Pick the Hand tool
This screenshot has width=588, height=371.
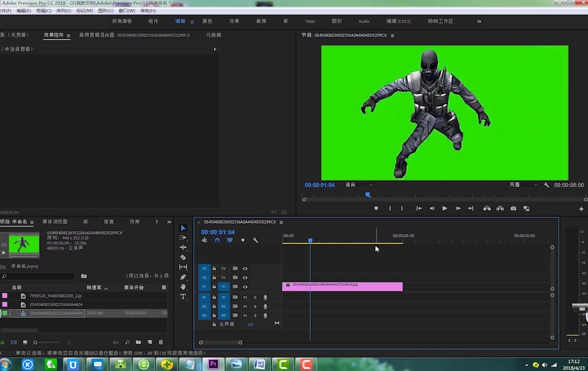tap(183, 287)
